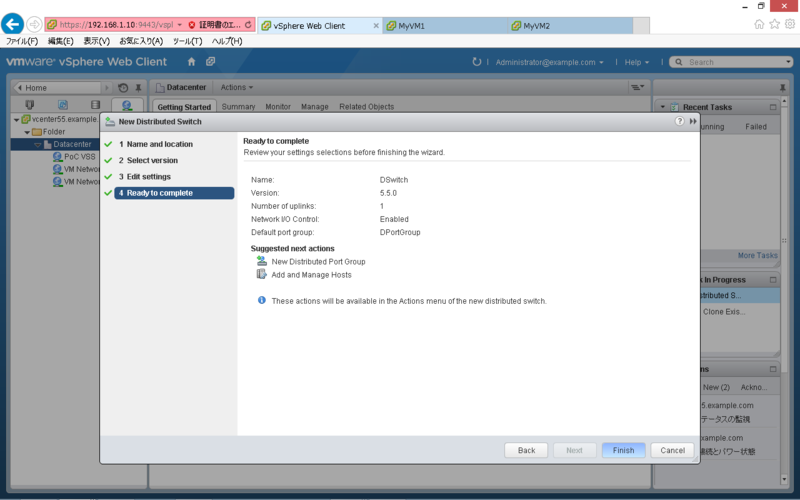Click the Finish button
Image resolution: width=800 pixels, height=500 pixels.
[x=623, y=450]
